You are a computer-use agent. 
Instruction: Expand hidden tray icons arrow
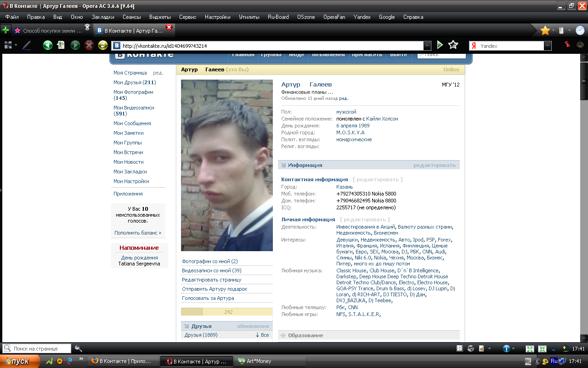coord(537,362)
